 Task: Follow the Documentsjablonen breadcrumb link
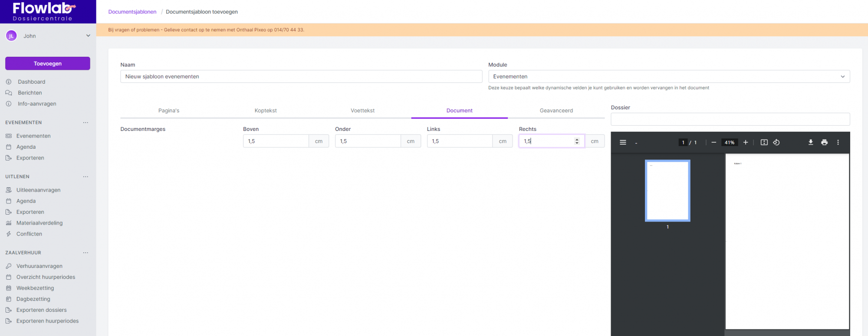click(132, 12)
